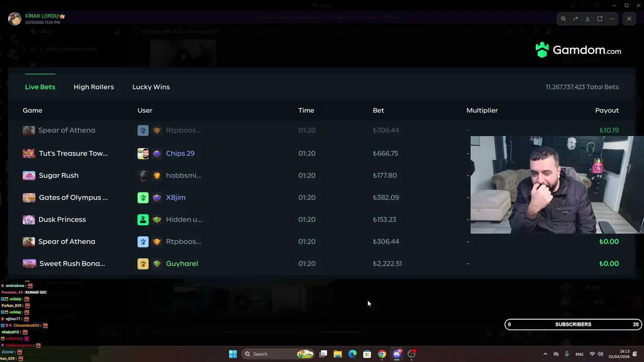Click the microphone icon in system tray
The image size is (644, 362).
[x=567, y=354]
